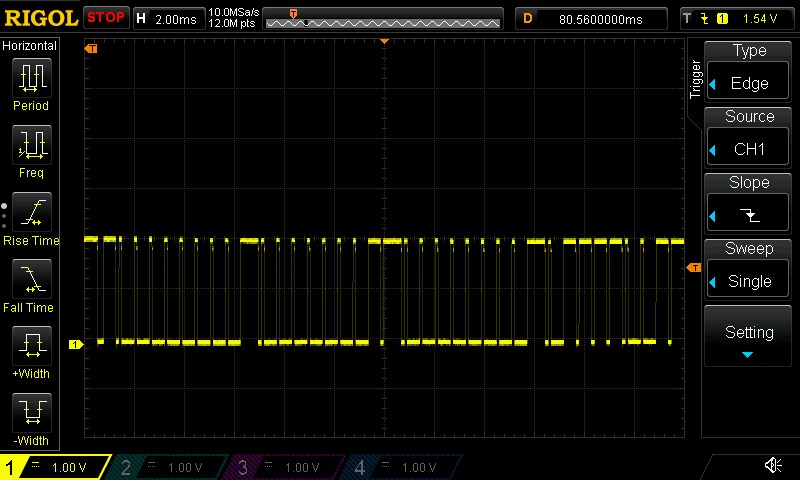This screenshot has height=480, width=800.
Task: Enable channel 2 in bottom bar
Action: tap(170, 467)
